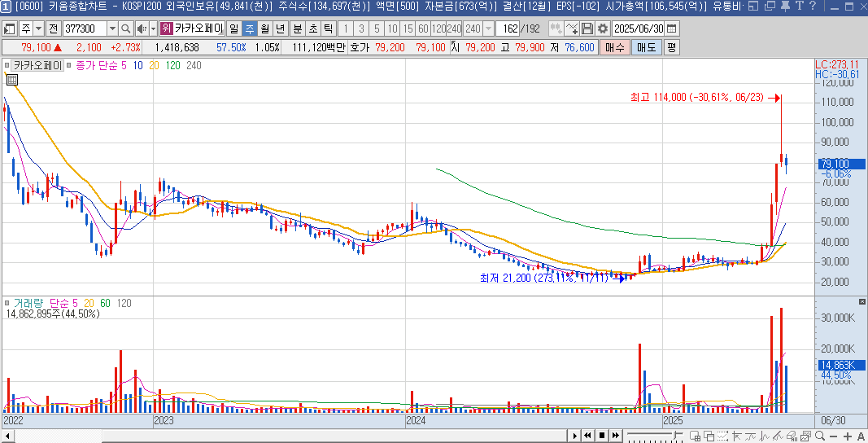This screenshot has width=868, height=443.
Task: Click the 120-period moving average green label
Action: pos(172,65)
